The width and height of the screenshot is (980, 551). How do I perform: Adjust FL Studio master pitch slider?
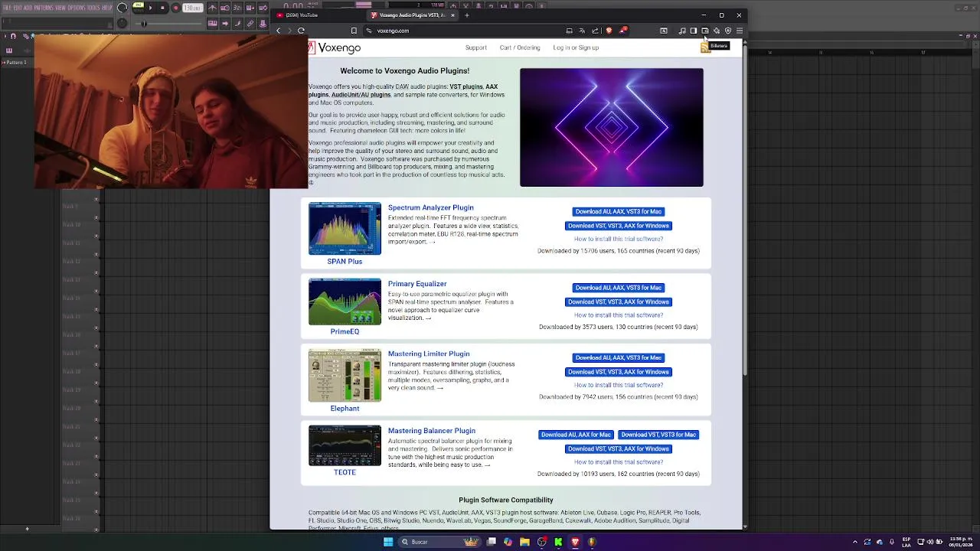pyautogui.click(x=168, y=24)
